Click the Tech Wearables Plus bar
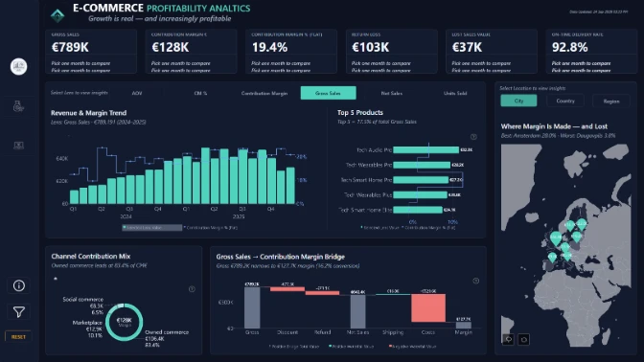 (420, 195)
